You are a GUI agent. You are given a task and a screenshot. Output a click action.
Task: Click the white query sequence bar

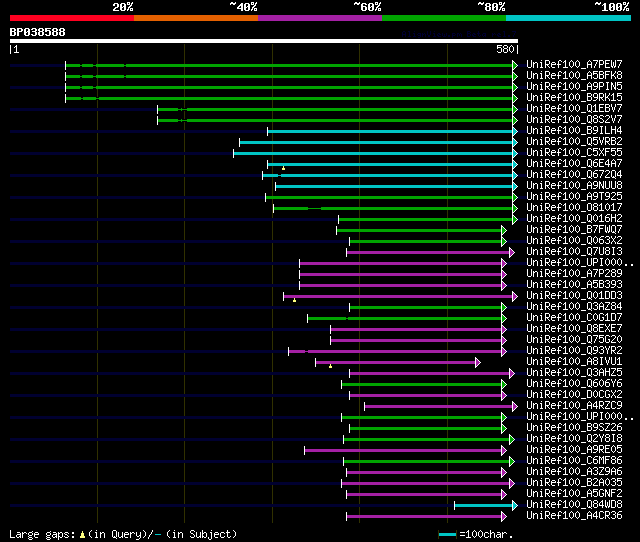point(264,41)
